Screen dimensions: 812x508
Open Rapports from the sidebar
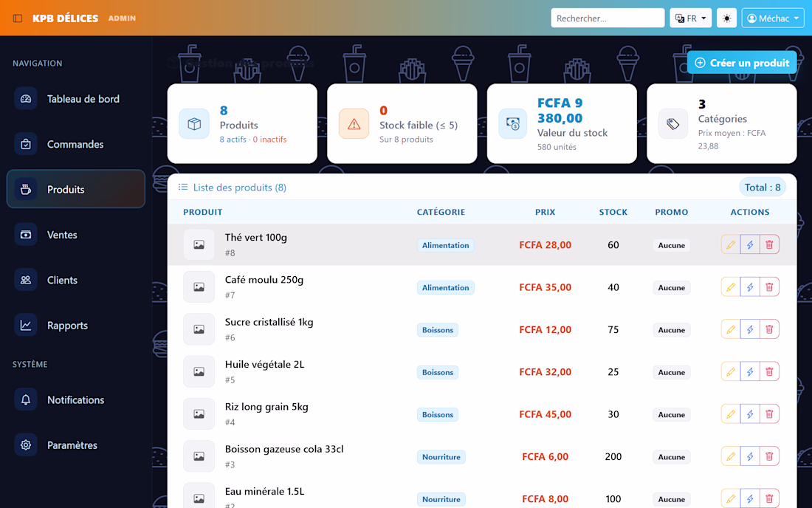pos(75,325)
